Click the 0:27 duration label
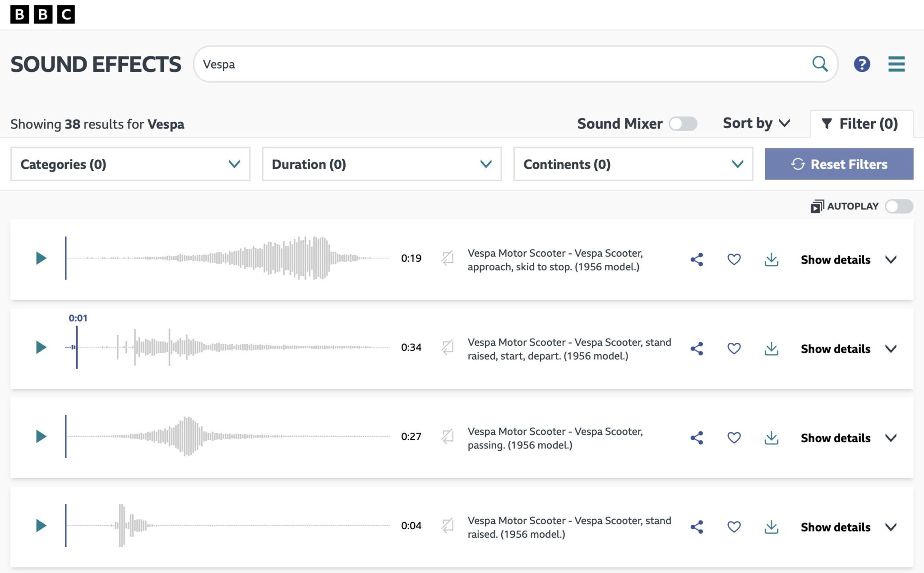 point(411,437)
